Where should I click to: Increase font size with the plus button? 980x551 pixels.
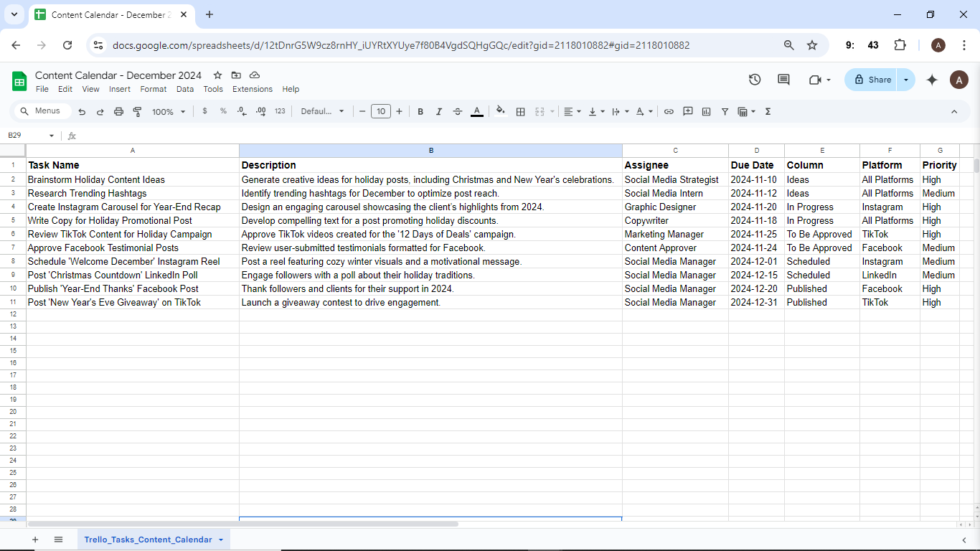(x=399, y=111)
